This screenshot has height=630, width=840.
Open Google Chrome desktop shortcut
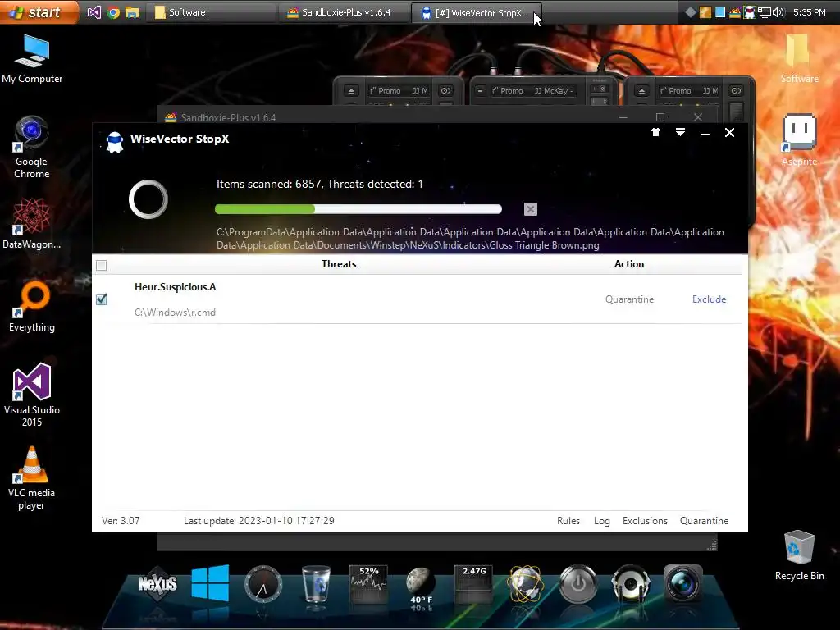point(32,148)
